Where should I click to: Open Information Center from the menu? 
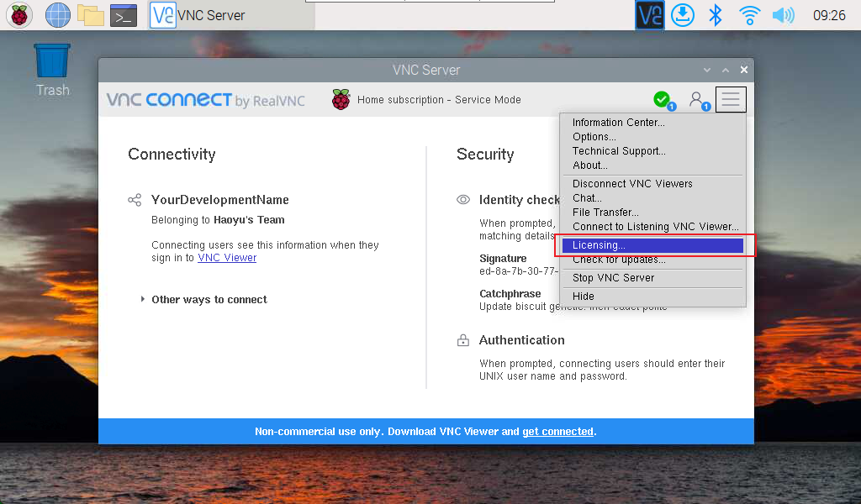coord(652,123)
